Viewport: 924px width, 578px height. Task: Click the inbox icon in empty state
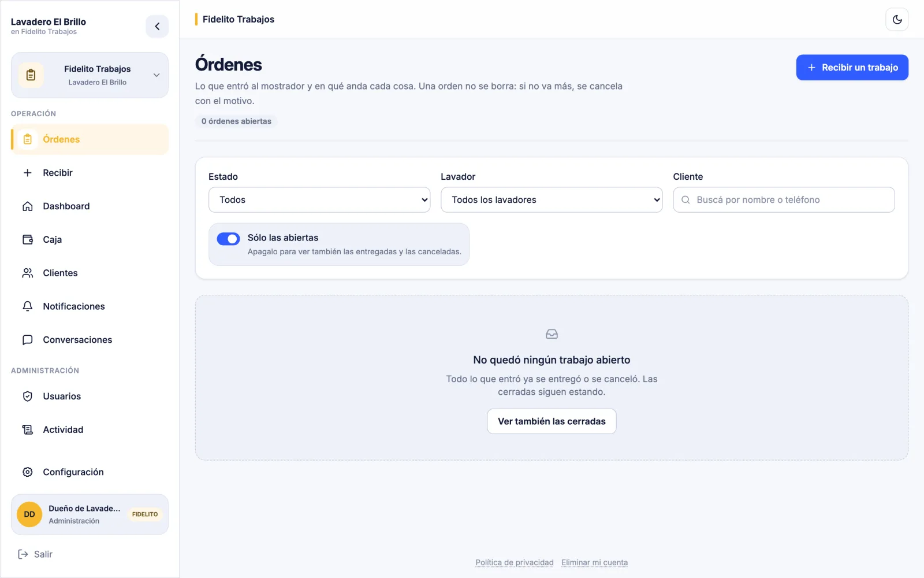(x=552, y=334)
